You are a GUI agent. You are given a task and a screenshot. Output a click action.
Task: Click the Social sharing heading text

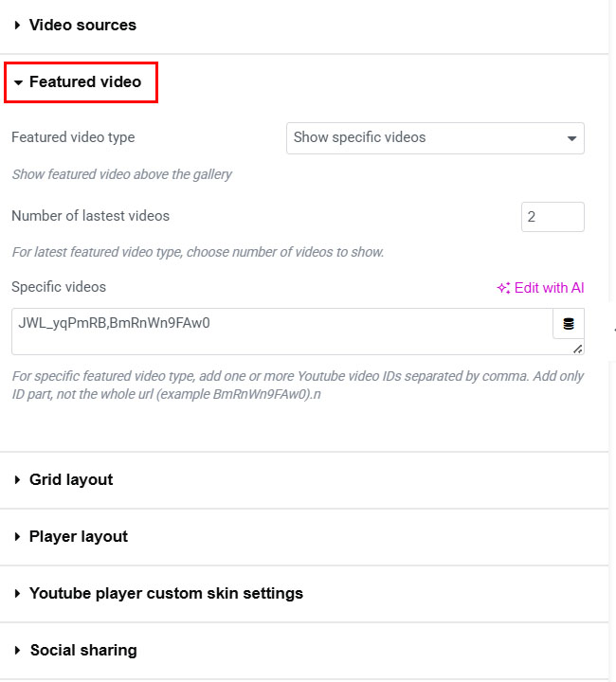(83, 651)
